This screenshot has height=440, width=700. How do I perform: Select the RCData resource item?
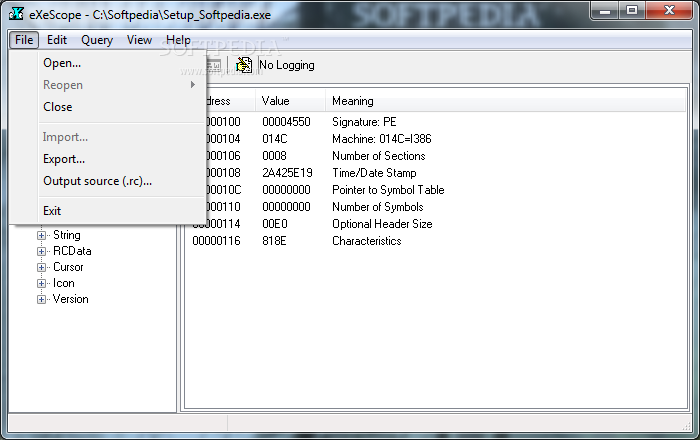coord(72,251)
